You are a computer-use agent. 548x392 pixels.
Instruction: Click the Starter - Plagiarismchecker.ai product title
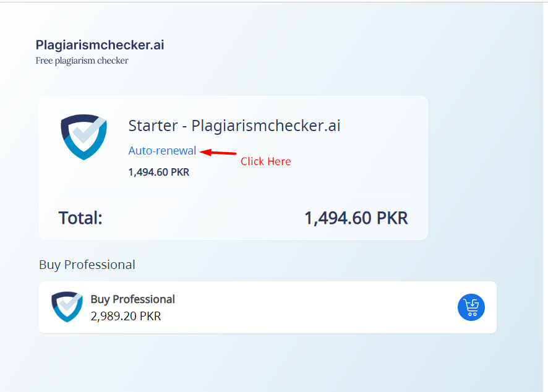coord(234,126)
